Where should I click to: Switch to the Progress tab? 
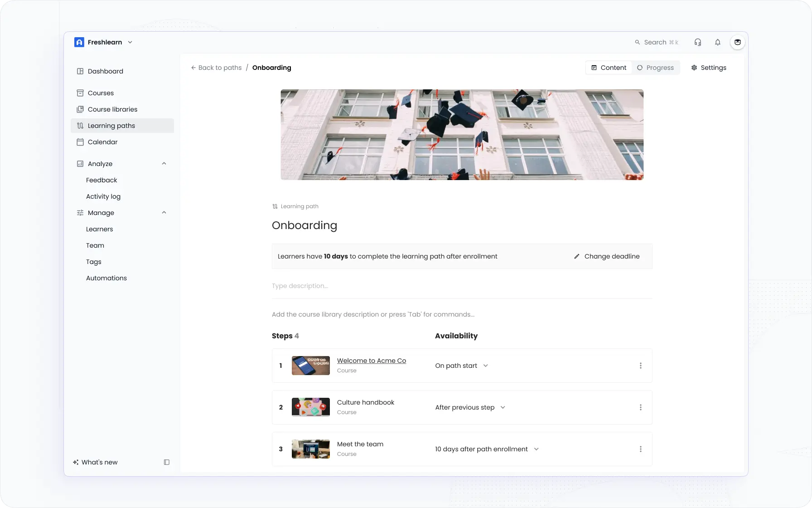pyautogui.click(x=655, y=67)
